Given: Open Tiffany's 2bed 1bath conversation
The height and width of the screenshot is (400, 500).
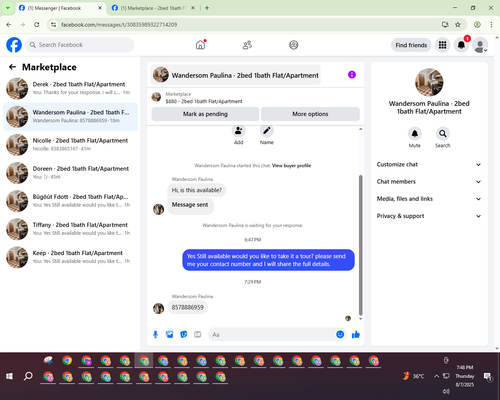Looking at the screenshot, I should [70, 229].
